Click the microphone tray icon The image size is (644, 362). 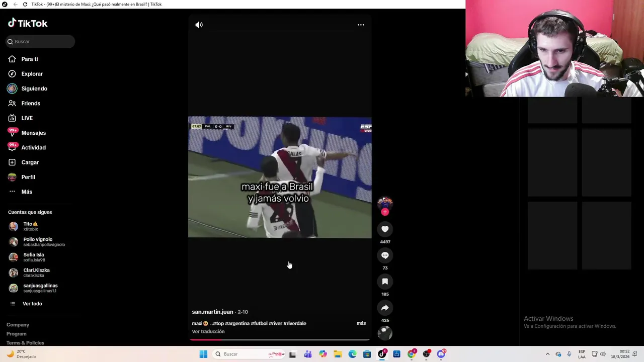tap(569, 354)
